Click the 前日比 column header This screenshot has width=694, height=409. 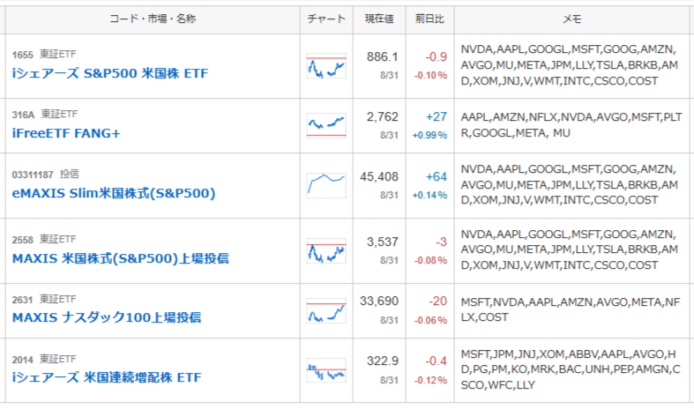[x=430, y=19]
